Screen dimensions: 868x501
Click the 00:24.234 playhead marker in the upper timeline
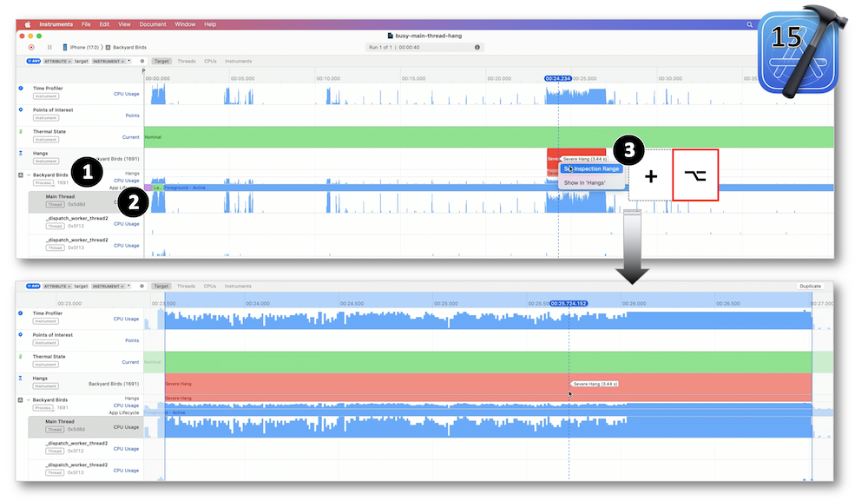point(558,79)
